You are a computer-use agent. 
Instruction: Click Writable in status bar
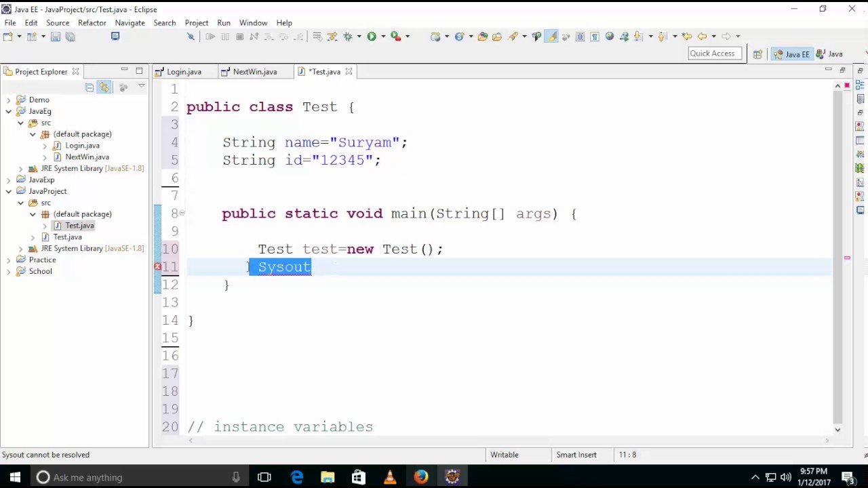505,455
